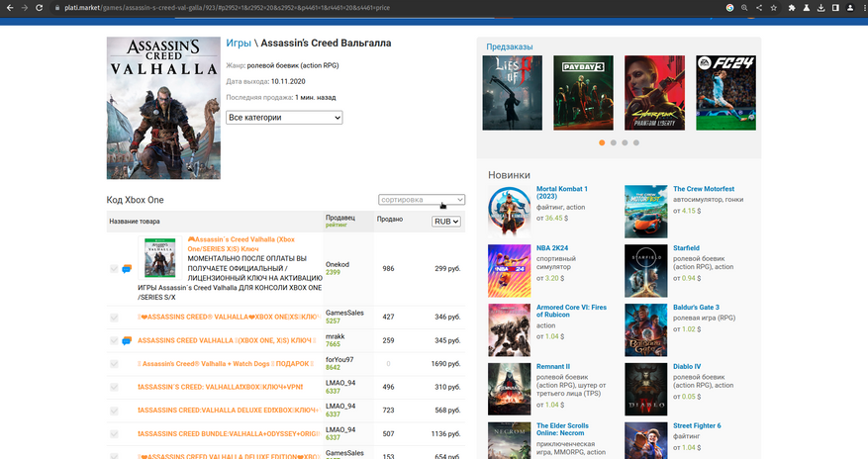Tick the checkbox on the 310 руб. LMAO_94 row

pos(114,387)
